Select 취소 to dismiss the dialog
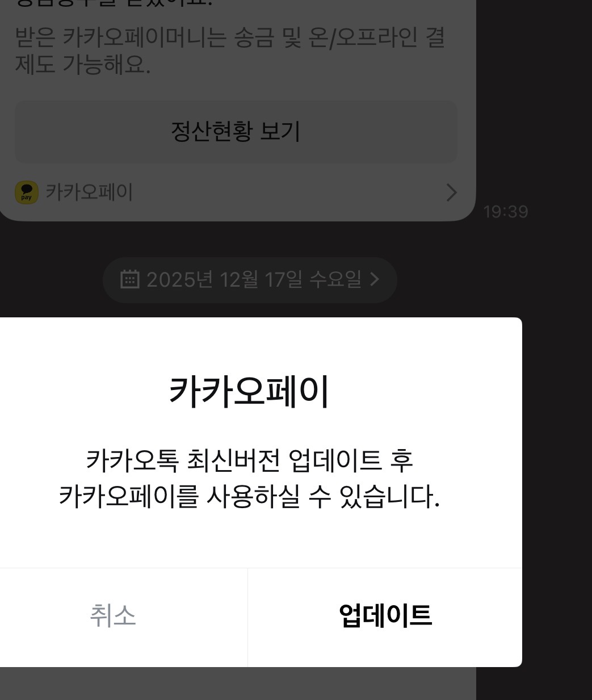 click(113, 616)
